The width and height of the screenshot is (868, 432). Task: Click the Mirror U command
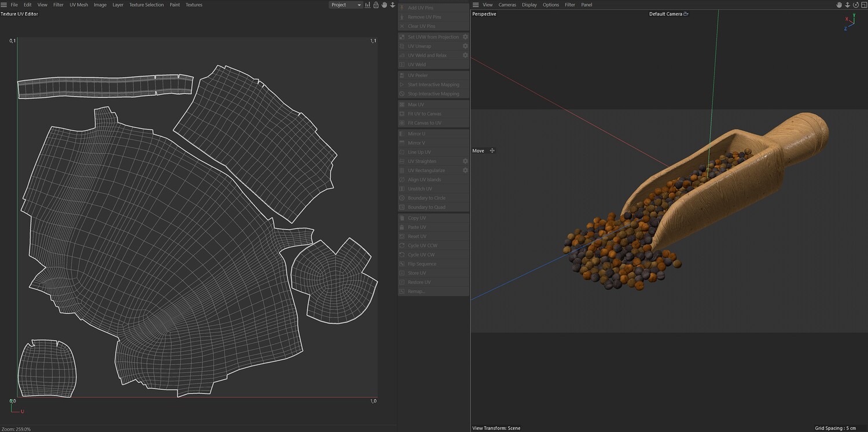pyautogui.click(x=416, y=134)
